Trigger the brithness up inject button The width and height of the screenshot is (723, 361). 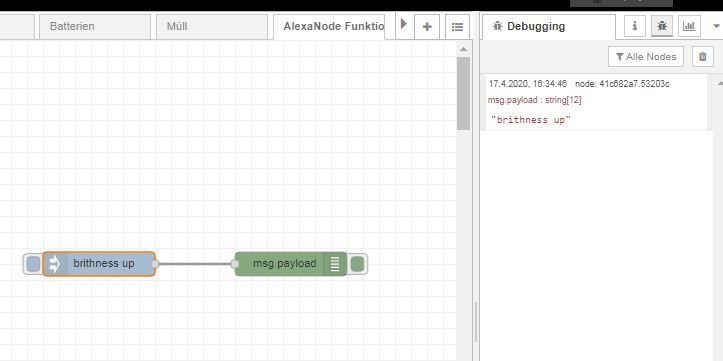pyautogui.click(x=33, y=264)
